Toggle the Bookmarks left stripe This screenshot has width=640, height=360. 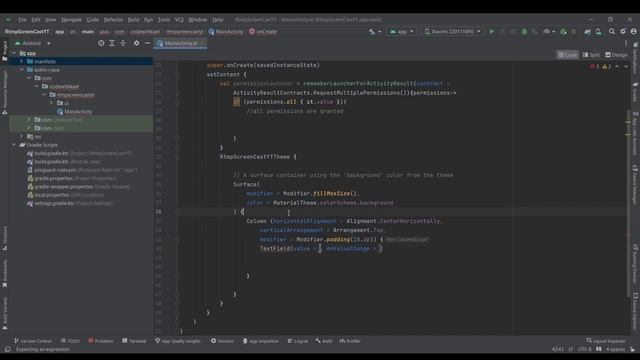click(x=5, y=273)
